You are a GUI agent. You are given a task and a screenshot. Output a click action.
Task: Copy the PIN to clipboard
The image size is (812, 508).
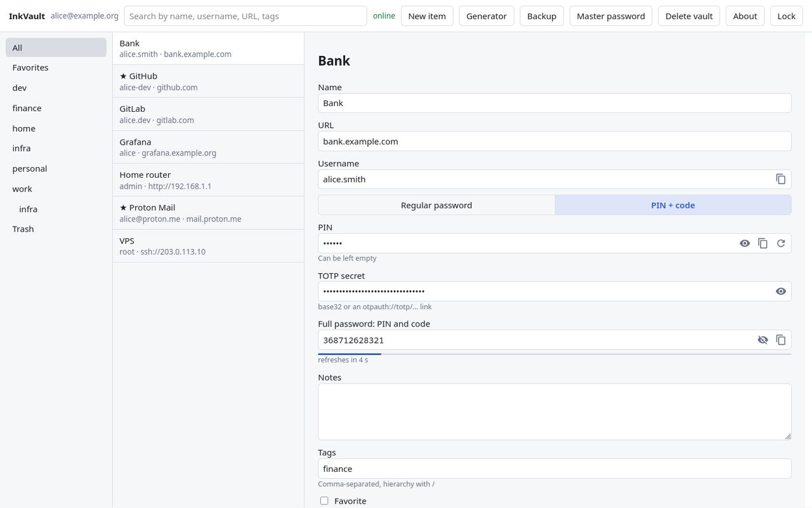click(x=763, y=243)
